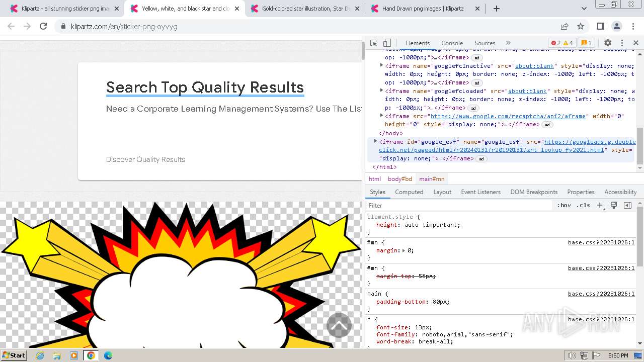Show more DevTools tabs chevron
This screenshot has height=362, width=644.
(x=508, y=43)
